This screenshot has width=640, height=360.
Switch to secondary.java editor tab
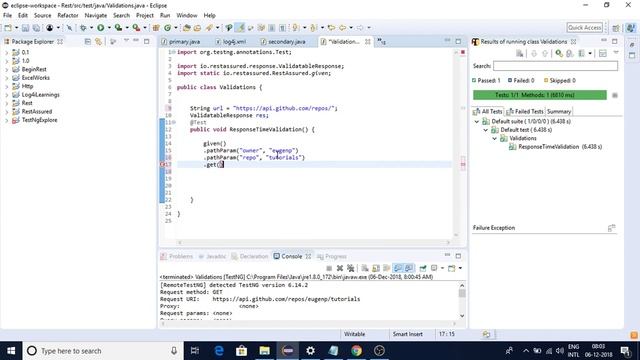click(283, 42)
